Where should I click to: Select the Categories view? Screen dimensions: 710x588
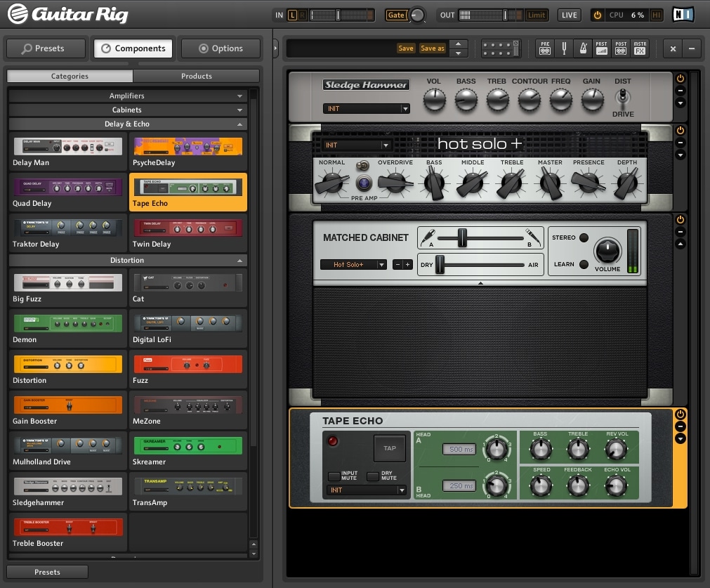tap(70, 76)
